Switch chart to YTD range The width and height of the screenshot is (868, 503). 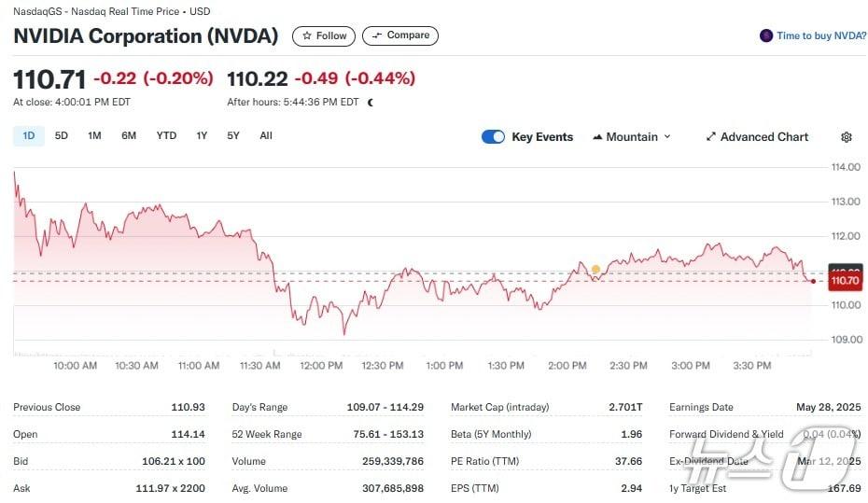(166, 136)
